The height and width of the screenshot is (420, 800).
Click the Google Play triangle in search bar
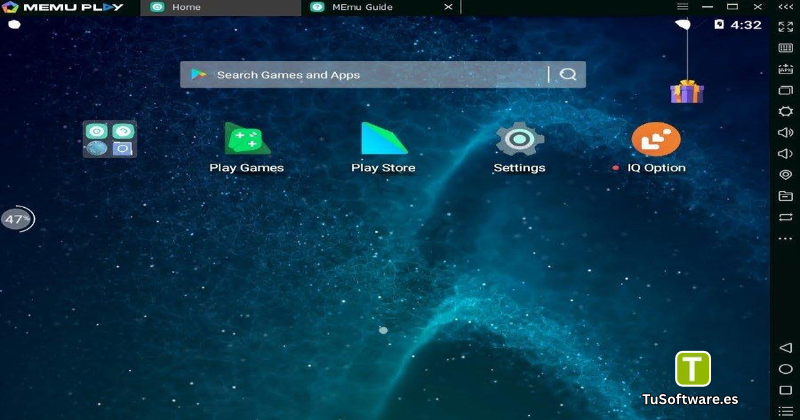[198, 75]
